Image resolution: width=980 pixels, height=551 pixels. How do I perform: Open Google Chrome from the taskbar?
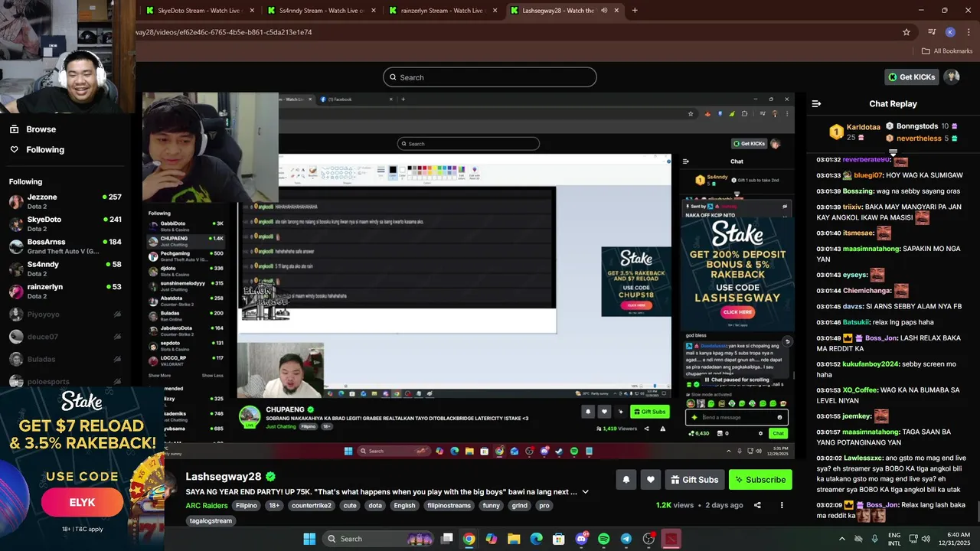point(469,539)
